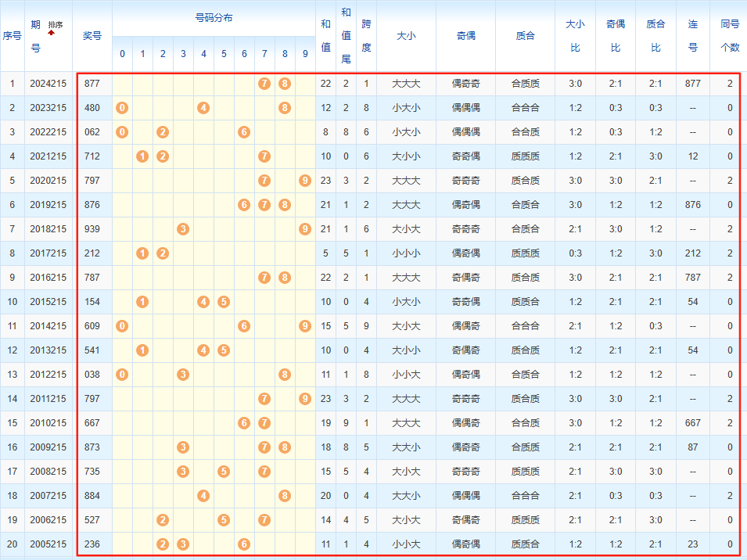The width and height of the screenshot is (747, 560).
Task: Select orange ball 5 in row 2008215
Action: pyautogui.click(x=224, y=472)
